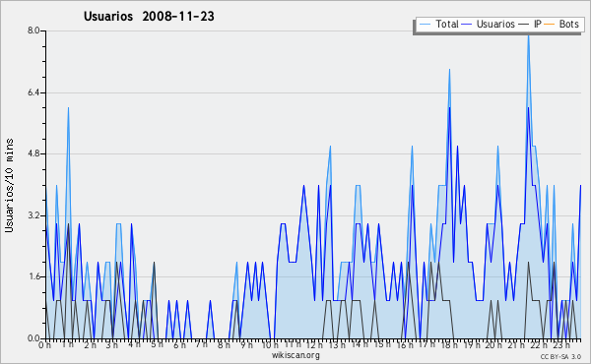Click the '6 h' x-axis label
Image resolution: width=591 pixels, height=364 pixels.
179,345
